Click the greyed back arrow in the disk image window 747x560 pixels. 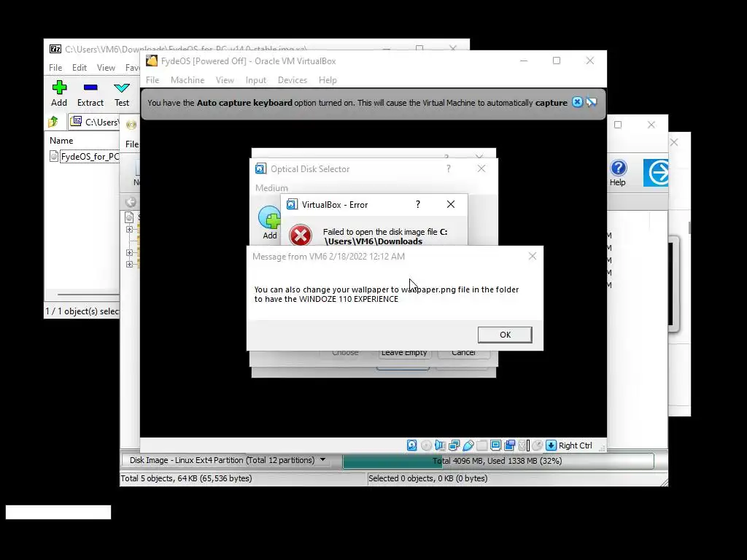tap(131, 202)
